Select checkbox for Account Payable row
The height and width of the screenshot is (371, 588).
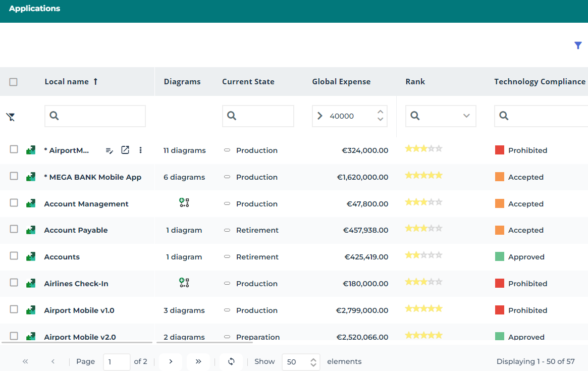pos(14,229)
